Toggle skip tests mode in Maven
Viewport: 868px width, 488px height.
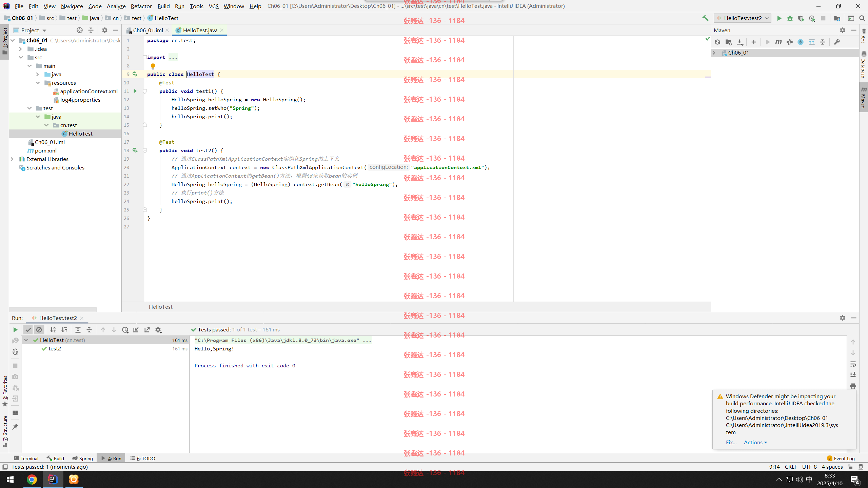point(801,42)
